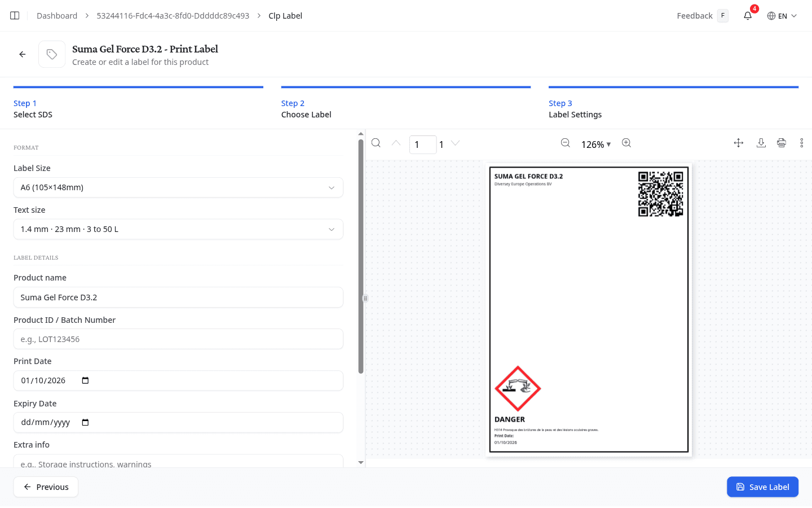Open the Label Size dropdown
Image resolution: width=812 pixels, height=508 pixels.
[x=178, y=187]
